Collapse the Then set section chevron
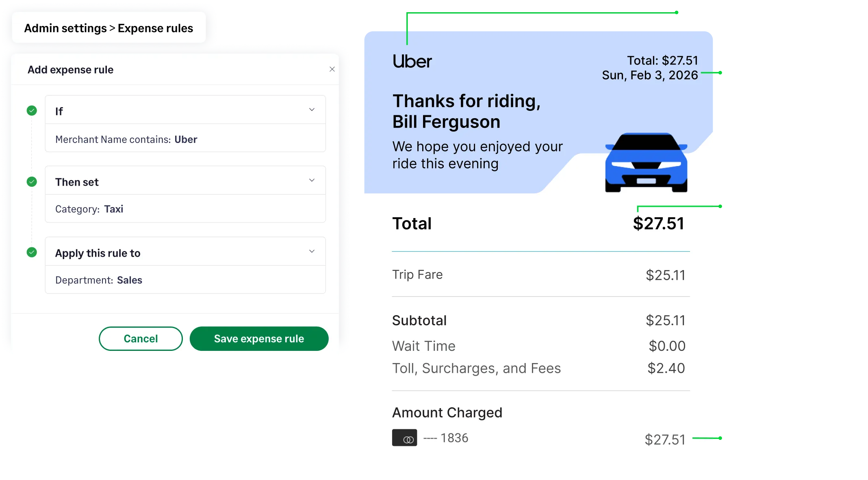The image size is (868, 480). (x=312, y=180)
